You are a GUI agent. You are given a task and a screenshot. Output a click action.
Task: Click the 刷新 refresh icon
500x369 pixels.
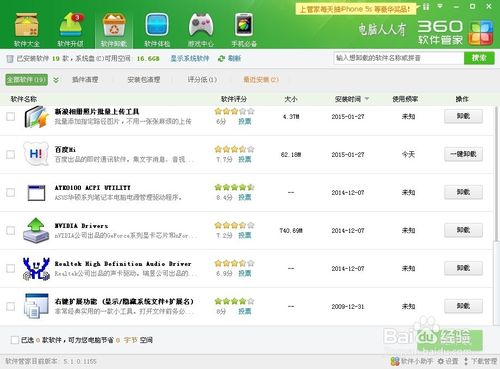[221, 59]
